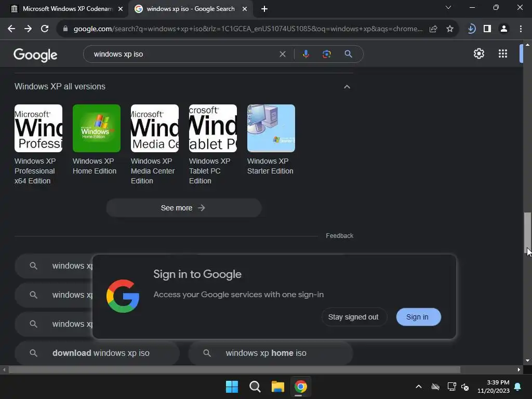Clear the search box with the X
Viewport: 532px width, 399px height.
pos(282,54)
